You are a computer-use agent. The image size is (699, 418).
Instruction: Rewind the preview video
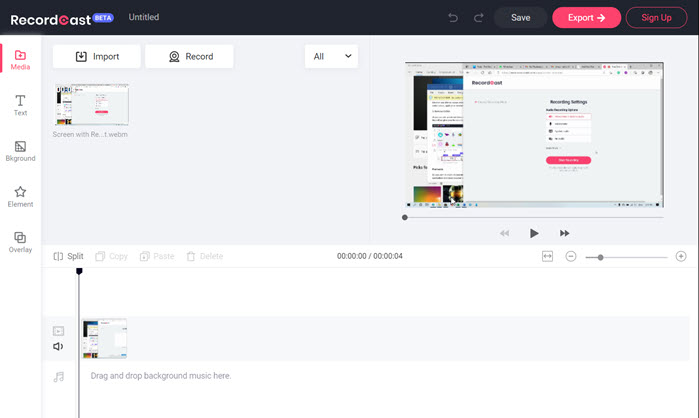[x=504, y=233]
